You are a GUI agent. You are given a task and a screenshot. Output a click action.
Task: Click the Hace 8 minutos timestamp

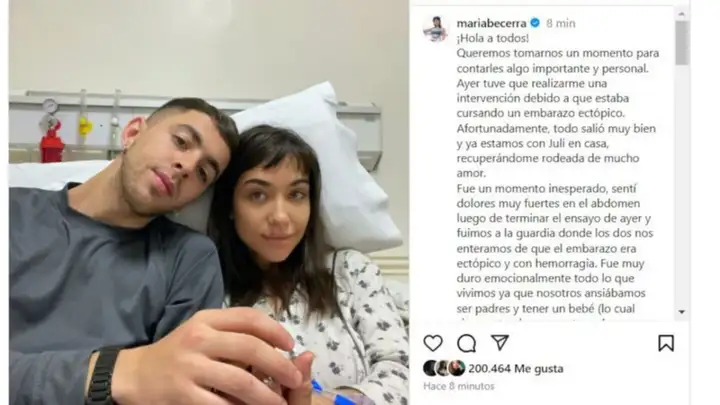coord(459,386)
